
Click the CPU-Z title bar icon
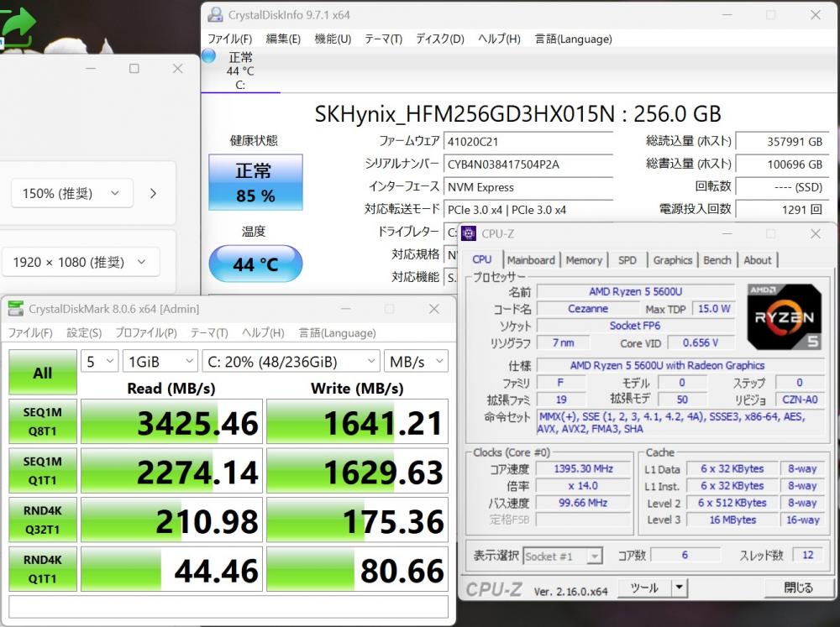(x=469, y=233)
